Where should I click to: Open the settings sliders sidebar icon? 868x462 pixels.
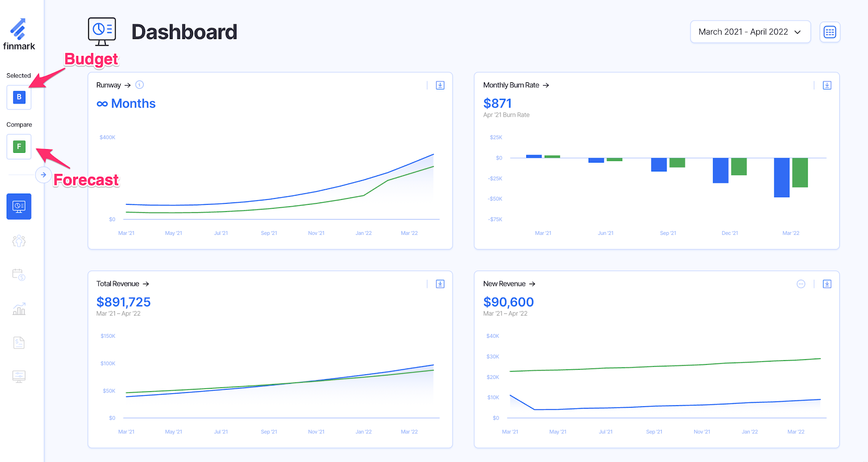[19, 376]
